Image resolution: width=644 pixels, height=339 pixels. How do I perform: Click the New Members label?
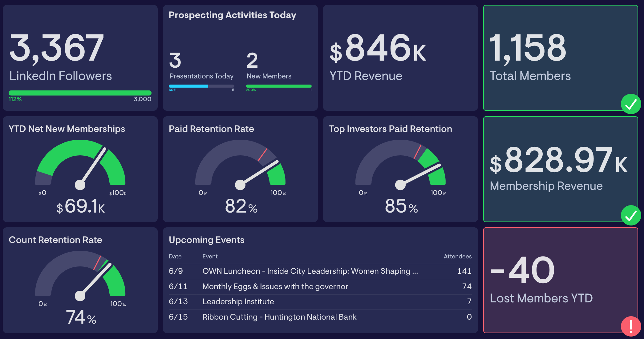click(269, 76)
